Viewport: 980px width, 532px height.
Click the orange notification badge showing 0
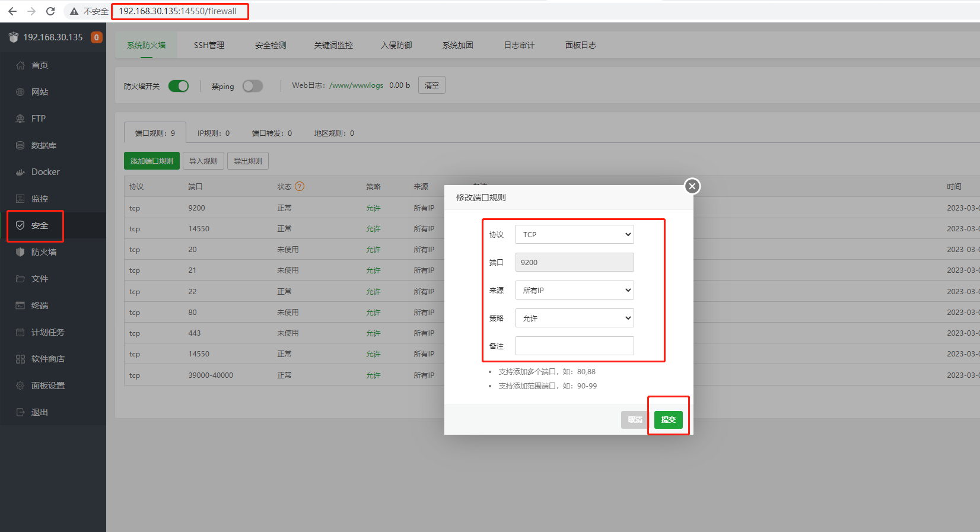pos(96,37)
